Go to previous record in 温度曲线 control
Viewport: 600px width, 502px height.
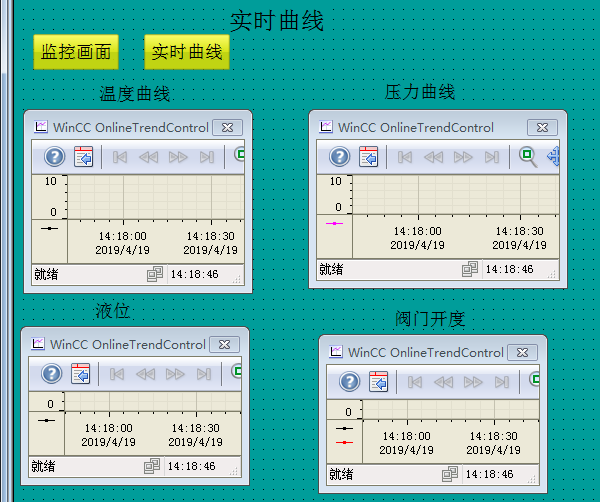click(148, 157)
